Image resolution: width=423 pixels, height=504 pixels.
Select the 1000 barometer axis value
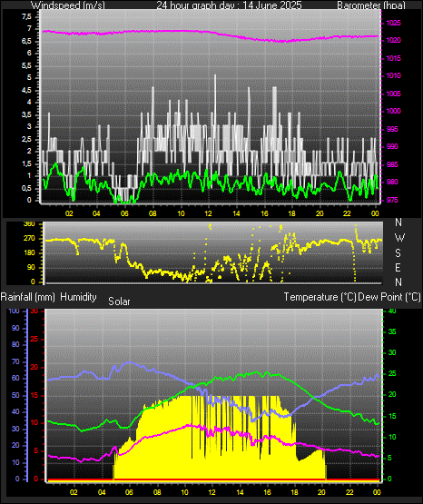pyautogui.click(x=393, y=111)
